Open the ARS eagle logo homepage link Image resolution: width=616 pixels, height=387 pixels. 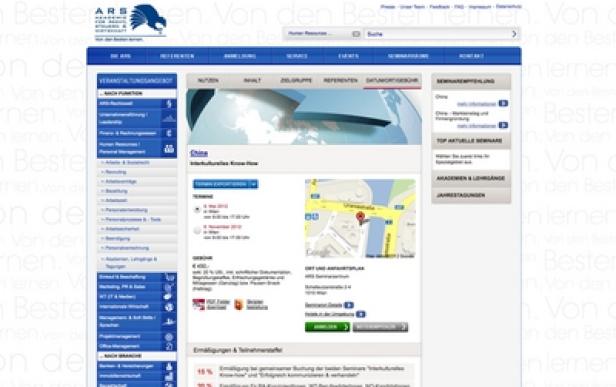(x=130, y=22)
